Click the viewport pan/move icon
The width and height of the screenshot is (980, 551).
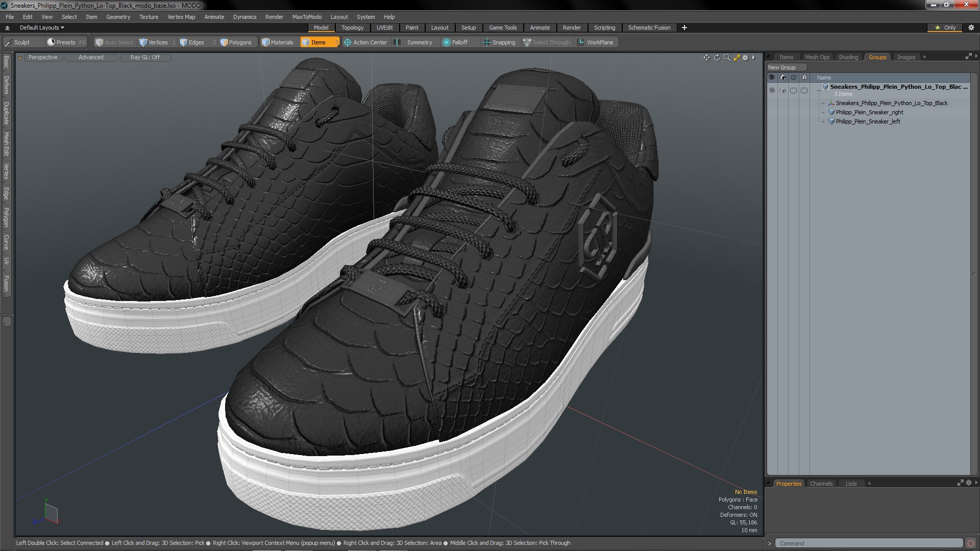(x=707, y=58)
